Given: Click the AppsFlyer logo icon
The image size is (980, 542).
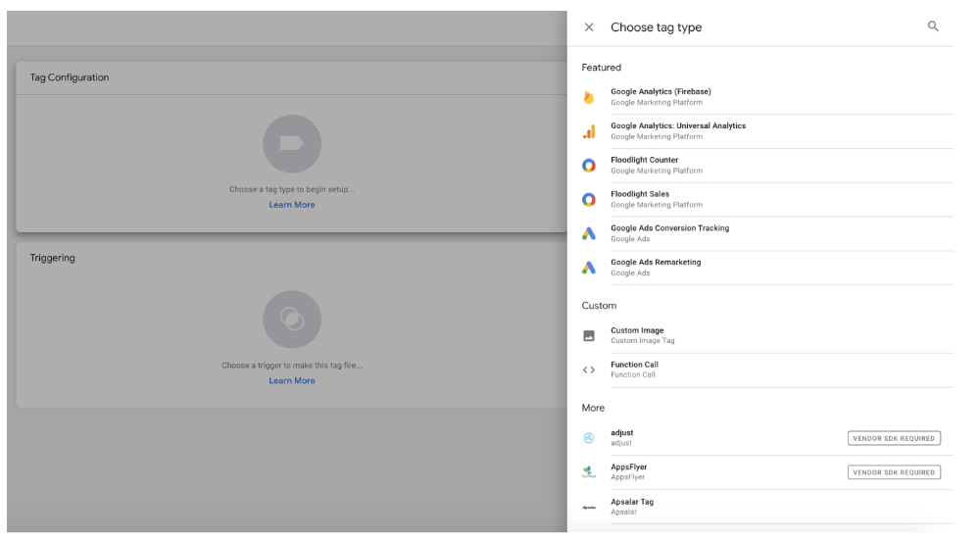Looking at the screenshot, I should pos(589,472).
